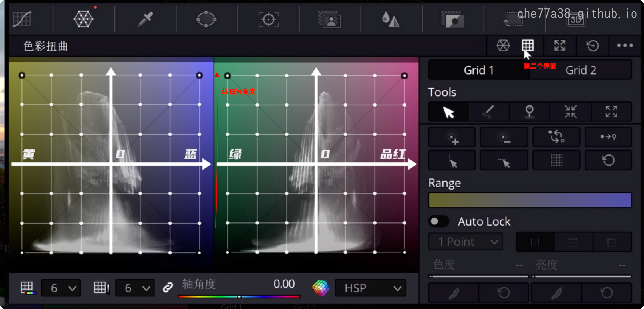
Task: Switch to chroma-luma grid warper mode
Action: pyautogui.click(x=528, y=45)
